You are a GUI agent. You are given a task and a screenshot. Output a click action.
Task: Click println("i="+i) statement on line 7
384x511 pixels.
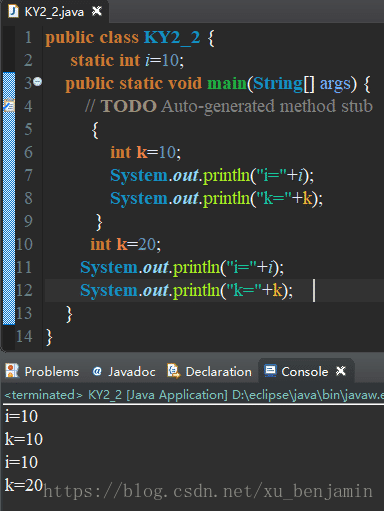(x=212, y=175)
